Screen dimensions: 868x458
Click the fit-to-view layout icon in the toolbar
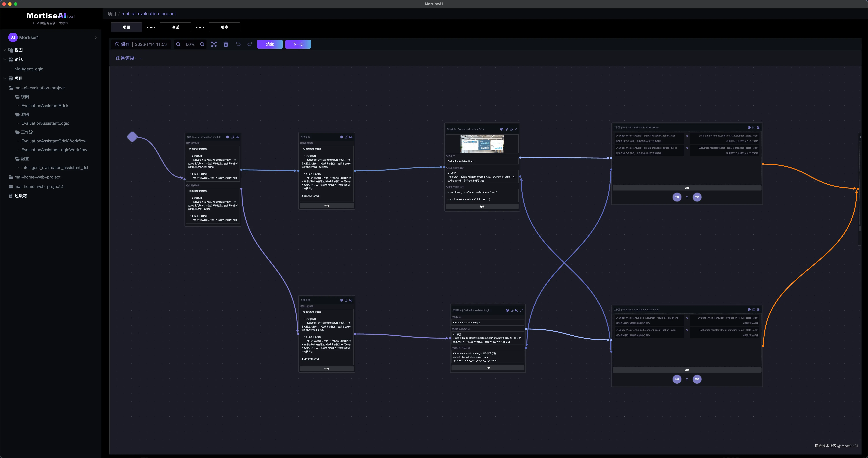click(214, 44)
